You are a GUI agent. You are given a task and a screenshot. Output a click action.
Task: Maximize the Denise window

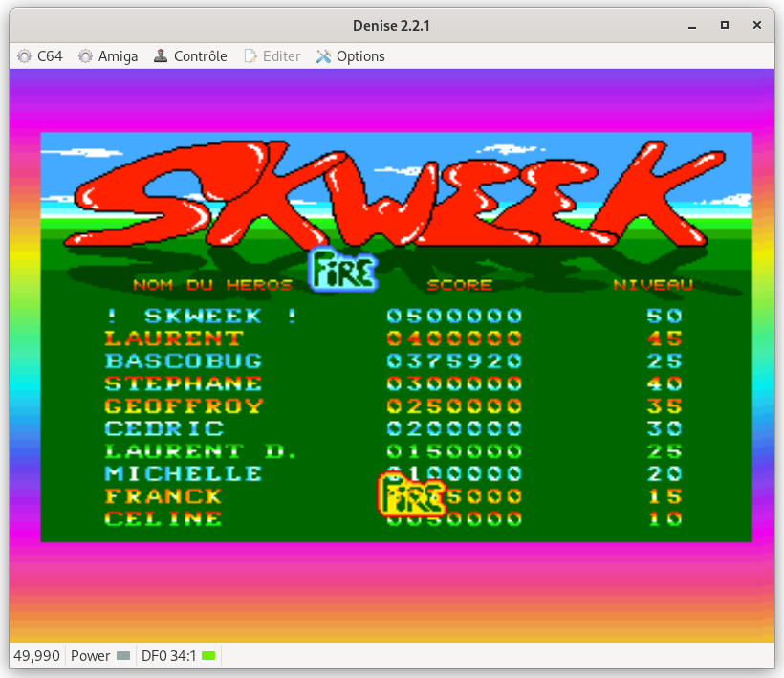pos(725,25)
